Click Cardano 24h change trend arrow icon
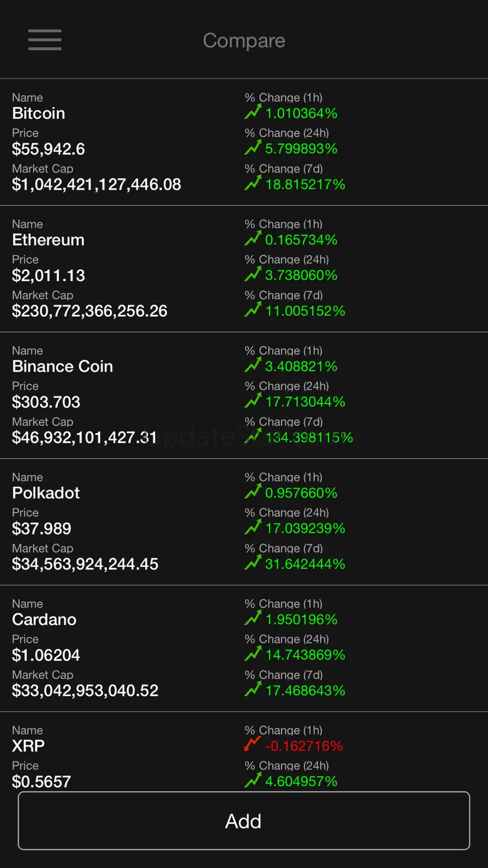This screenshot has width=488, height=868. click(253, 654)
